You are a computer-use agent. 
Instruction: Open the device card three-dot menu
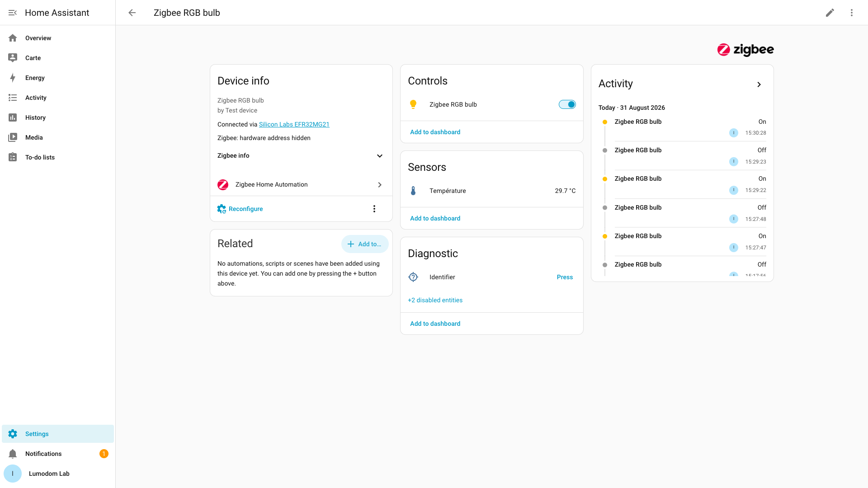374,209
